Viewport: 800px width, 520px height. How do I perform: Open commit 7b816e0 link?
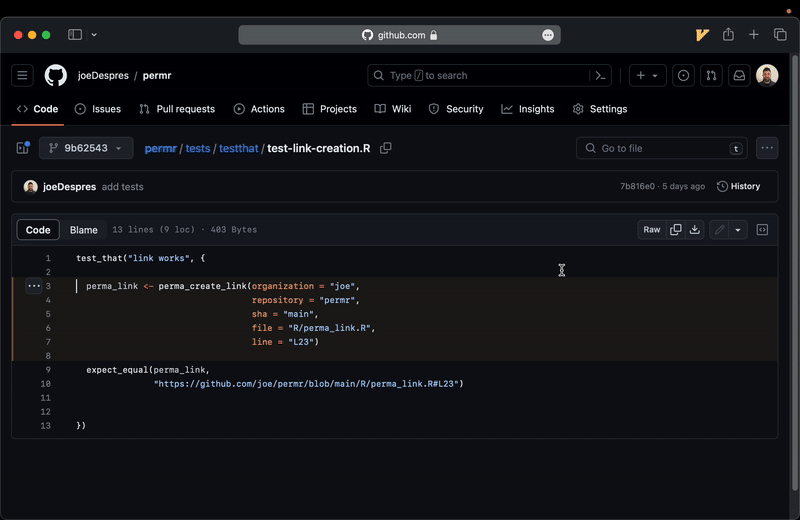637,186
